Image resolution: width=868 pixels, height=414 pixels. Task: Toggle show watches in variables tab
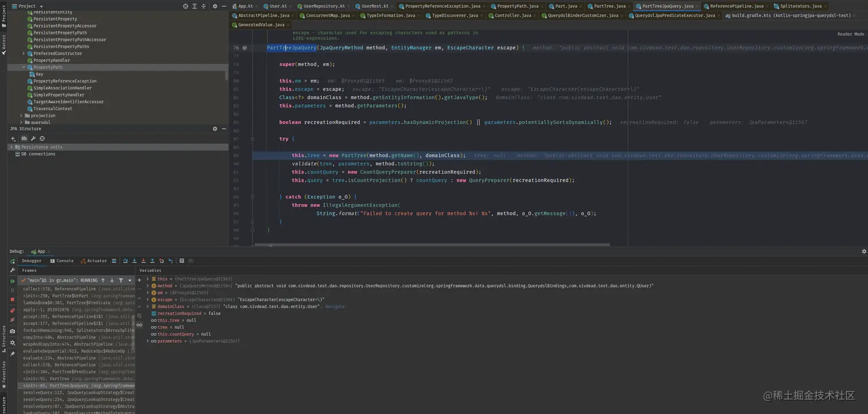tap(139, 325)
